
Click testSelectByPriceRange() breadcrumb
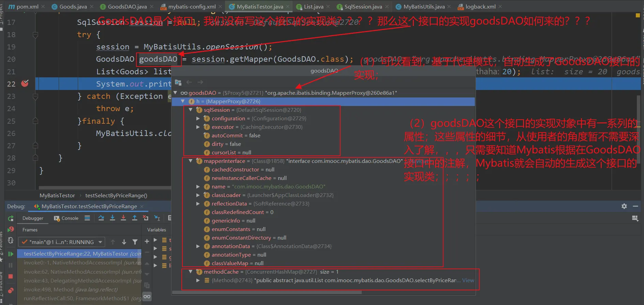click(x=116, y=195)
